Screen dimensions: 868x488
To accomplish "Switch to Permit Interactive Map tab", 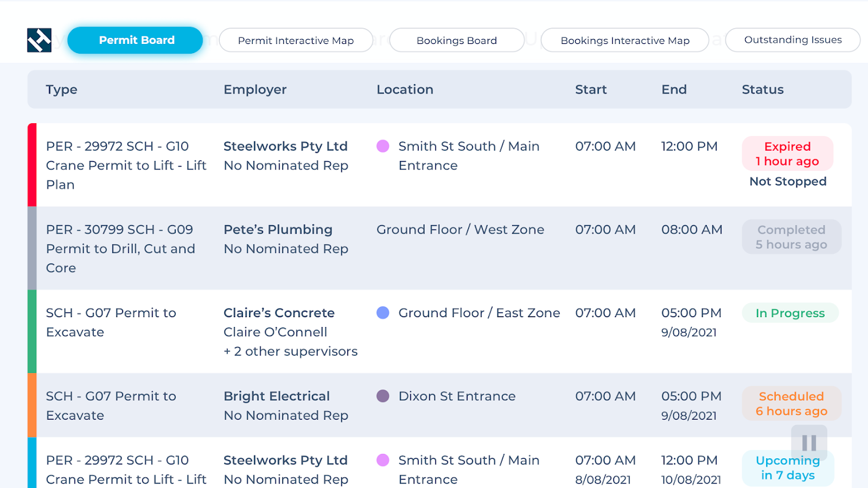I will click(295, 40).
